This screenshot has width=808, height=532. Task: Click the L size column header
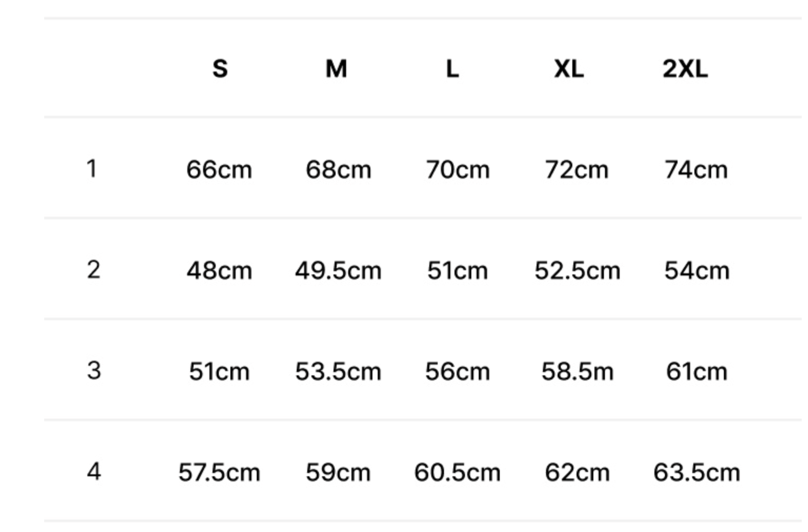pos(452,68)
